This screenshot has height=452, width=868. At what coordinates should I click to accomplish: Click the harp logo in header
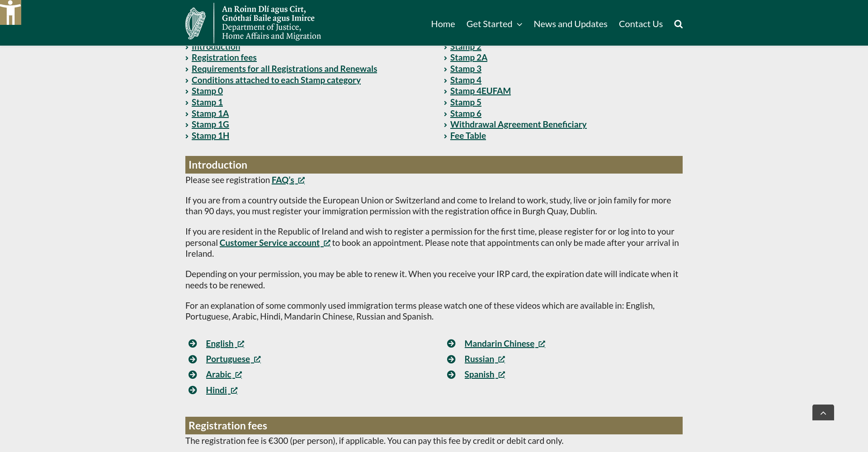(195, 24)
